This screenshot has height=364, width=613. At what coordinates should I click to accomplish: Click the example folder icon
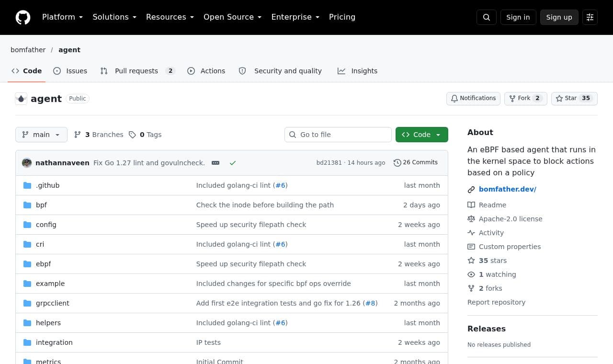[x=27, y=284]
